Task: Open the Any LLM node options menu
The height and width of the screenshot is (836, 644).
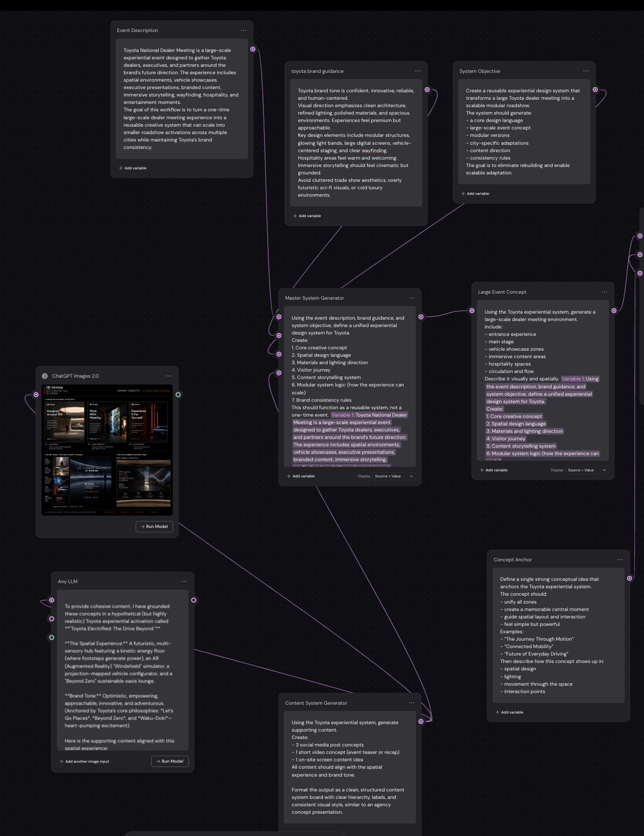Action: pyautogui.click(x=184, y=581)
